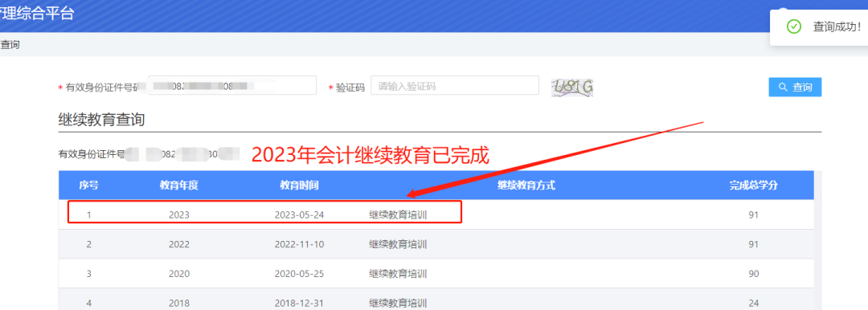Click the 教育时间 column header

click(299, 186)
